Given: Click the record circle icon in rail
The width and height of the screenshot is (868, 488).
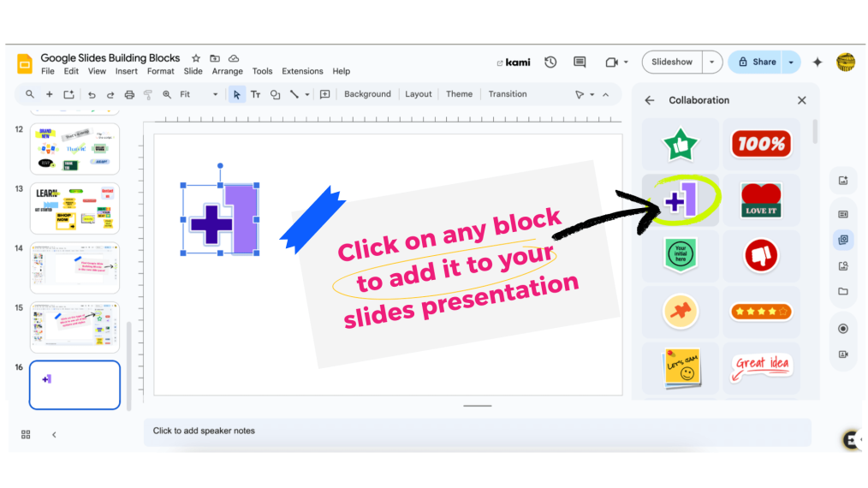Looking at the screenshot, I should coord(843,329).
